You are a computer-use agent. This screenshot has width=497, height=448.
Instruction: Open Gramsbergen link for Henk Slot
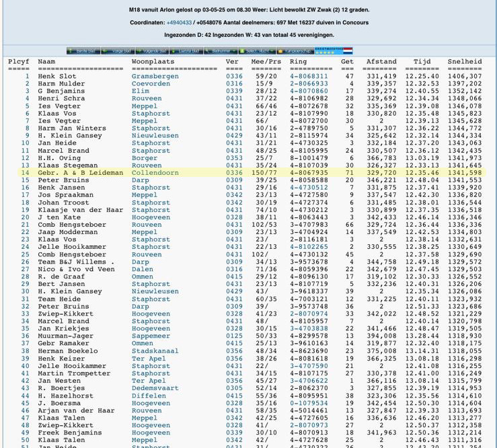coord(155,77)
